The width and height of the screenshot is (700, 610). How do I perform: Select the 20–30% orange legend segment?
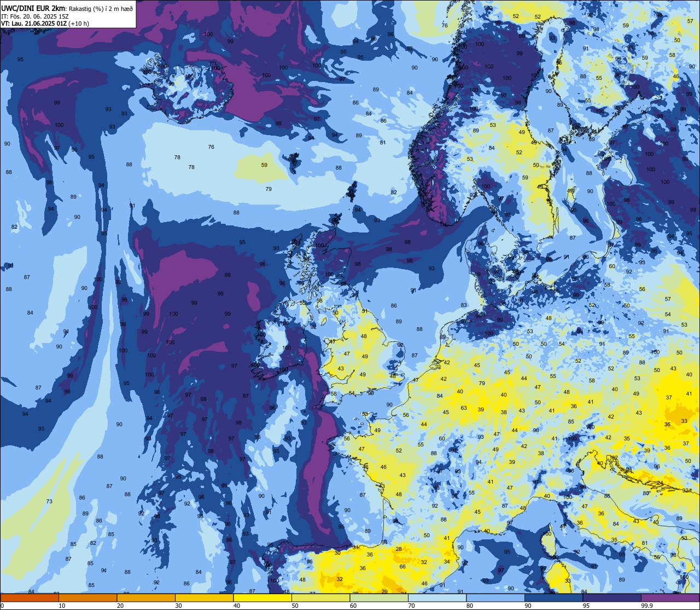[x=145, y=597]
